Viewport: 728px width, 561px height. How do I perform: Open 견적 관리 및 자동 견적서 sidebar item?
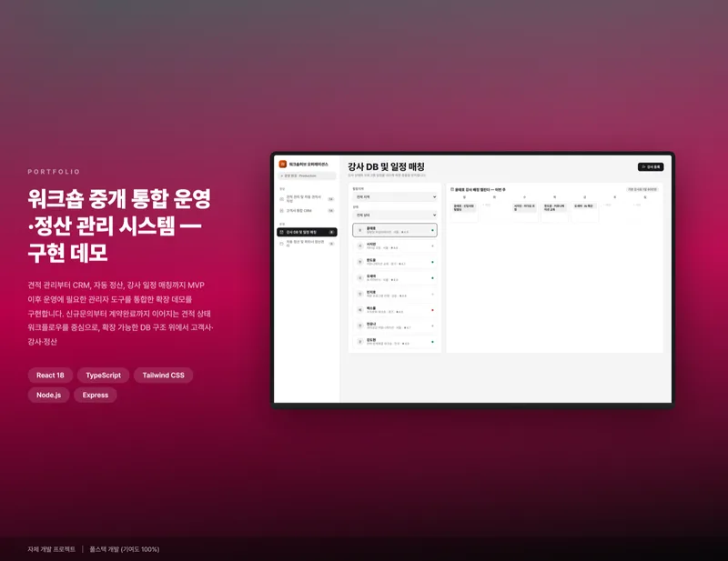click(307, 198)
